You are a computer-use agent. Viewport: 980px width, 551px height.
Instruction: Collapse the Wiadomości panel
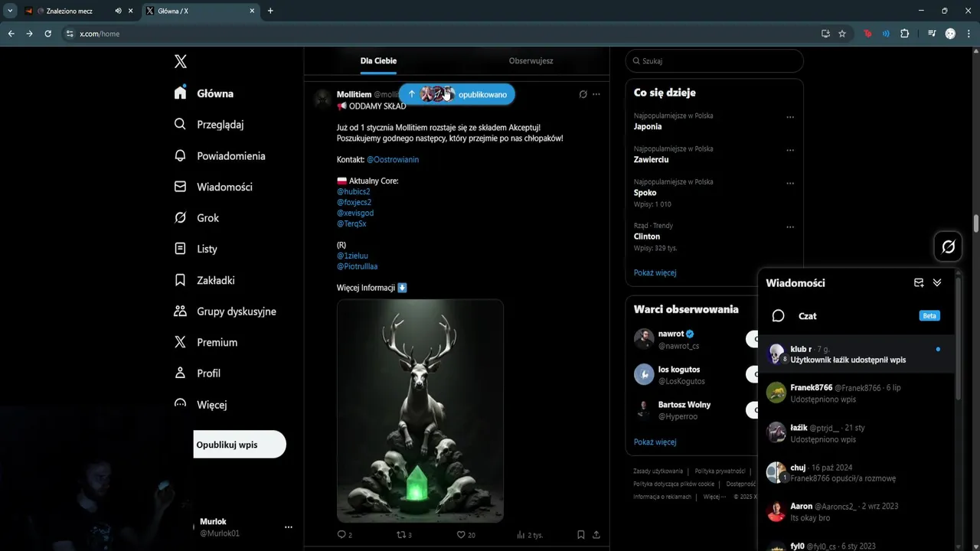pos(937,282)
